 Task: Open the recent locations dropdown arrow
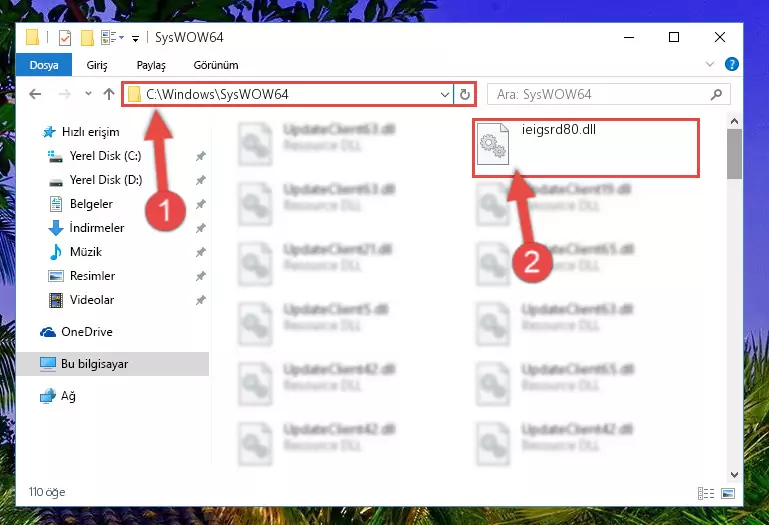(x=88, y=93)
